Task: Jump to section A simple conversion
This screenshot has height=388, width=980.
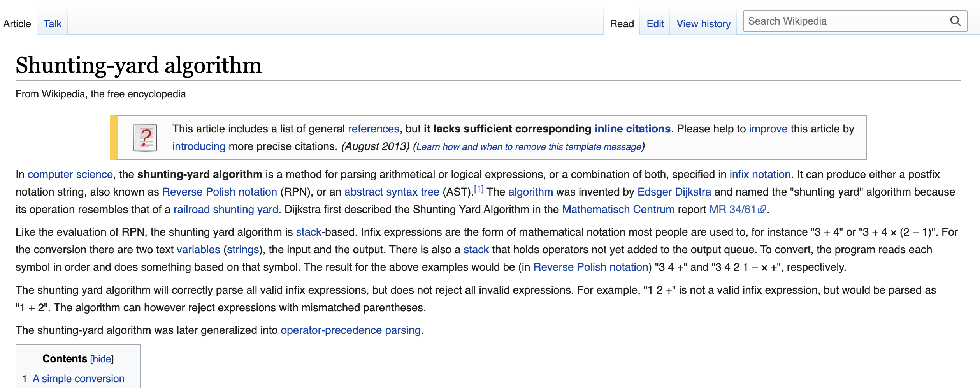Action: tap(79, 379)
